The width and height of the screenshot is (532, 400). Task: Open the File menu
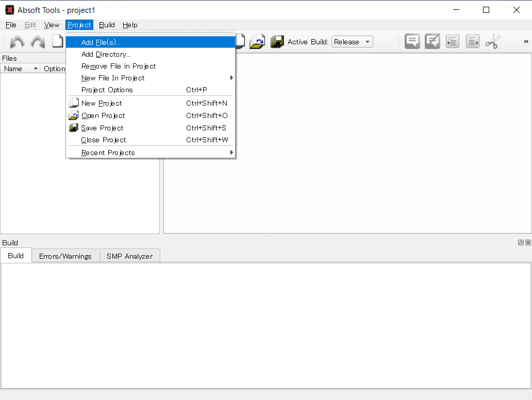tap(11, 25)
